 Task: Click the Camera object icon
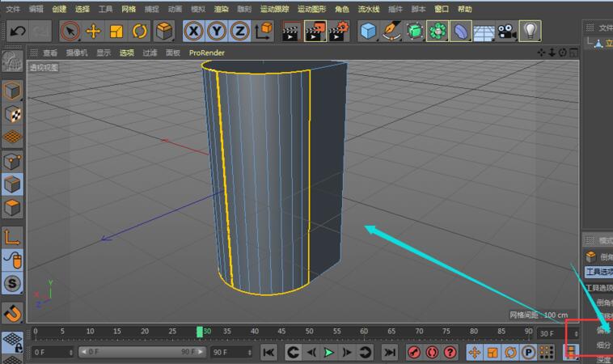coord(507,32)
